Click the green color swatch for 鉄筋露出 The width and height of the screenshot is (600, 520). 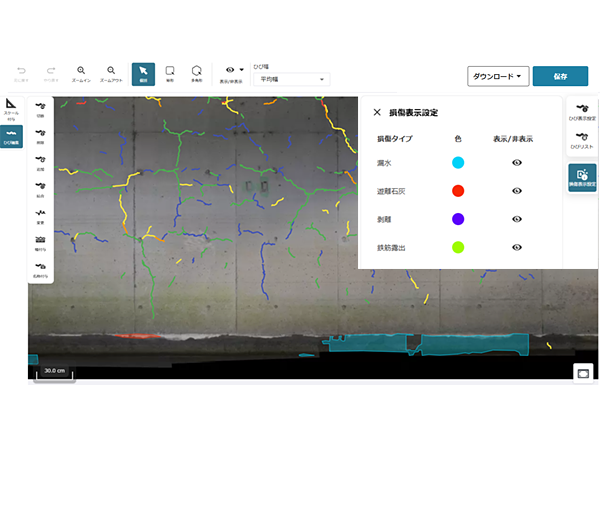(x=458, y=247)
